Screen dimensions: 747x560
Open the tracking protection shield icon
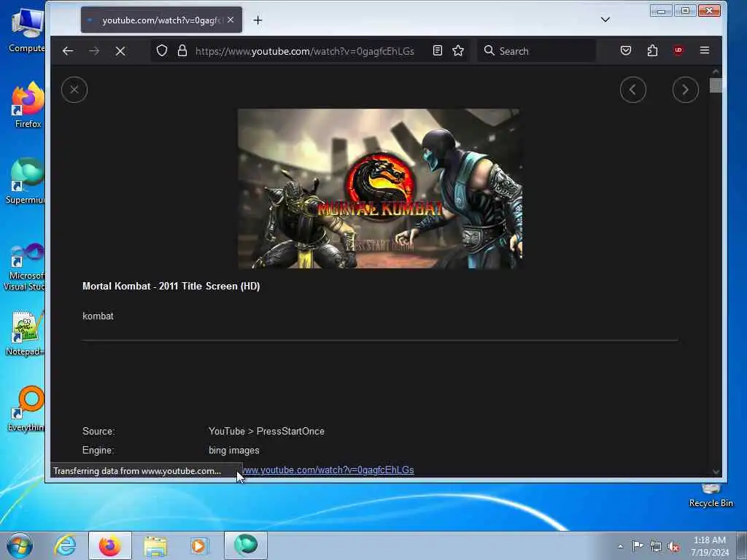(x=162, y=50)
